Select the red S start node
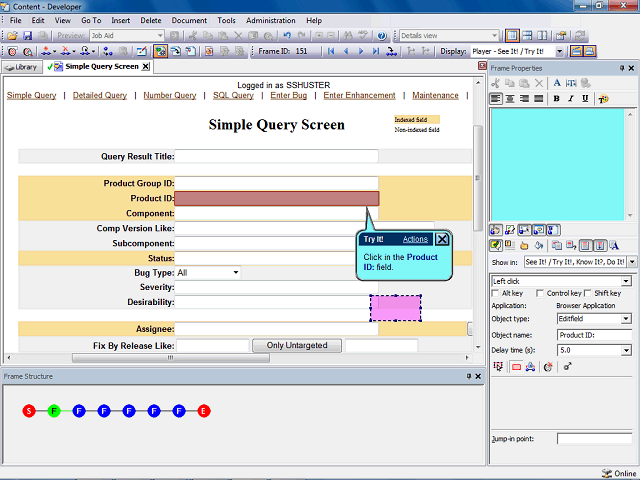The height and width of the screenshot is (480, 640). pyautogui.click(x=29, y=411)
